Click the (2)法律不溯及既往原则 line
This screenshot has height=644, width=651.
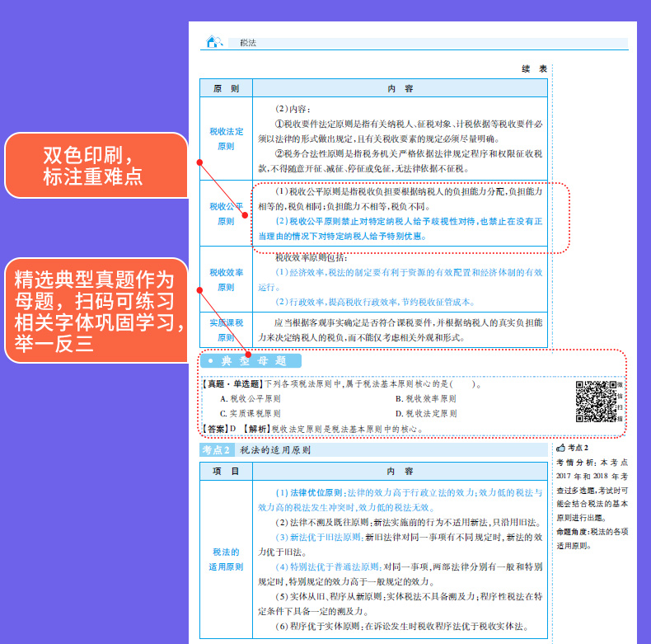pyautogui.click(x=408, y=522)
